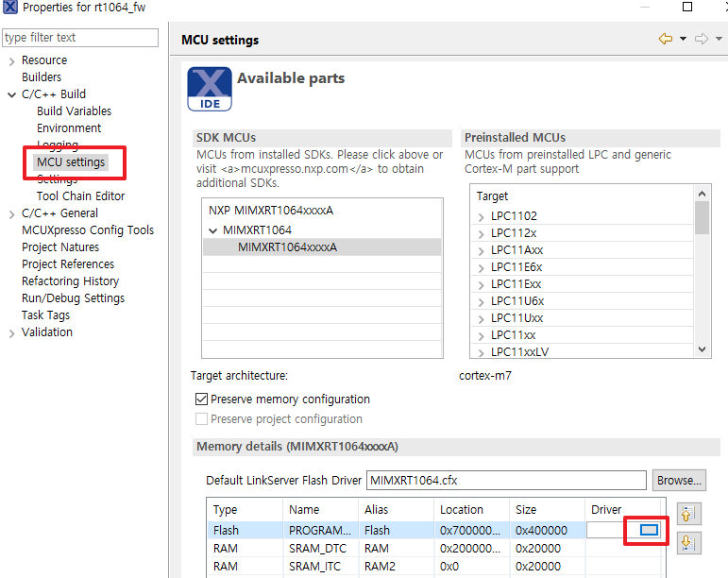Click the Location column header
The image size is (728, 578).
click(472, 510)
